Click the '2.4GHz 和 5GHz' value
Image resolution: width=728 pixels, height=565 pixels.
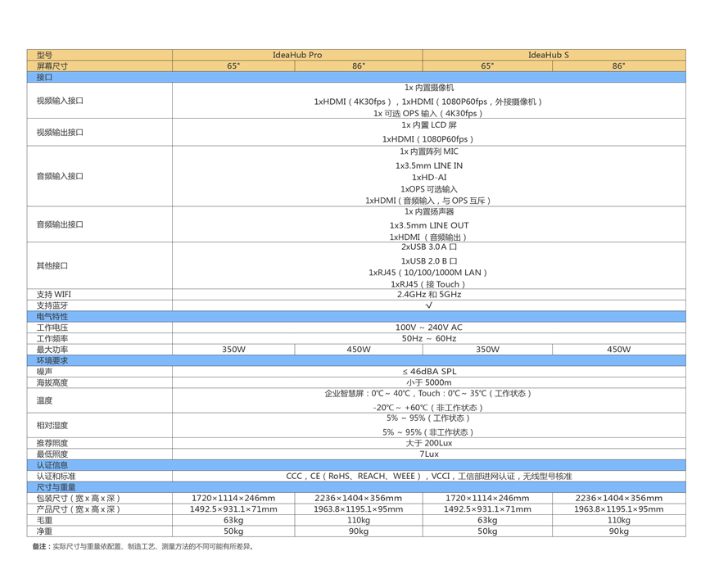click(429, 294)
